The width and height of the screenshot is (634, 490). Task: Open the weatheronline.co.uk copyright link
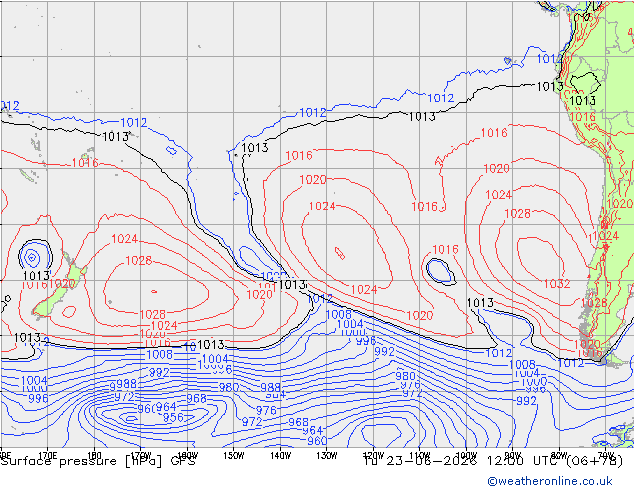click(x=550, y=481)
